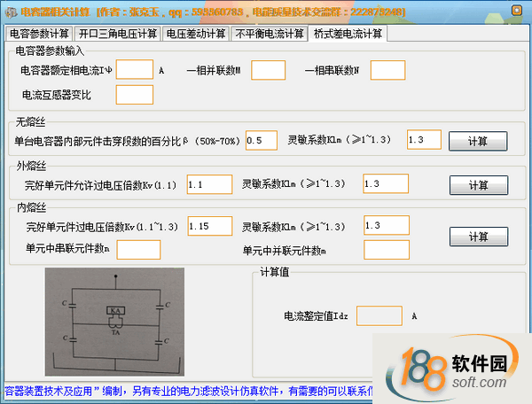Select the 电压差动计算 tab
The image size is (532, 404).
click(x=196, y=34)
